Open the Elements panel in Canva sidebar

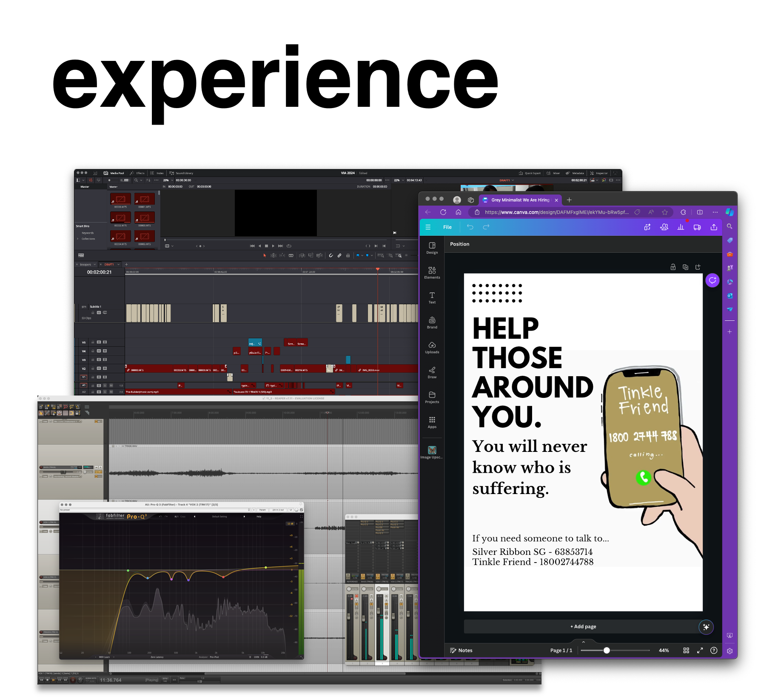[x=432, y=272]
